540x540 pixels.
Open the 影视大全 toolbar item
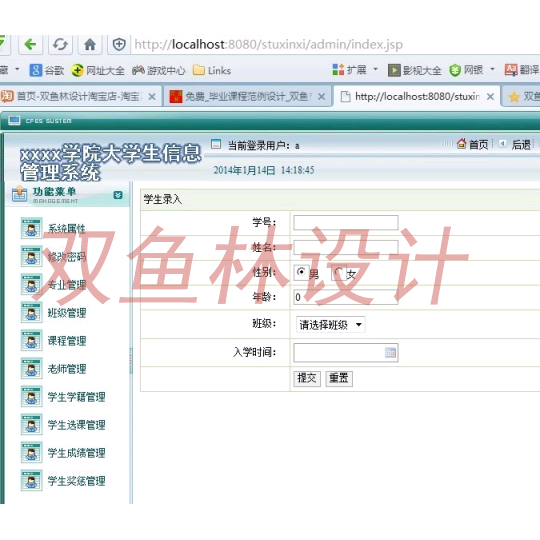[414, 70]
